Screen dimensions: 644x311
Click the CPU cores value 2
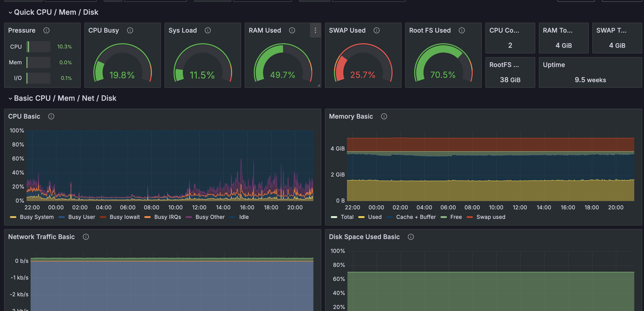pyautogui.click(x=510, y=45)
